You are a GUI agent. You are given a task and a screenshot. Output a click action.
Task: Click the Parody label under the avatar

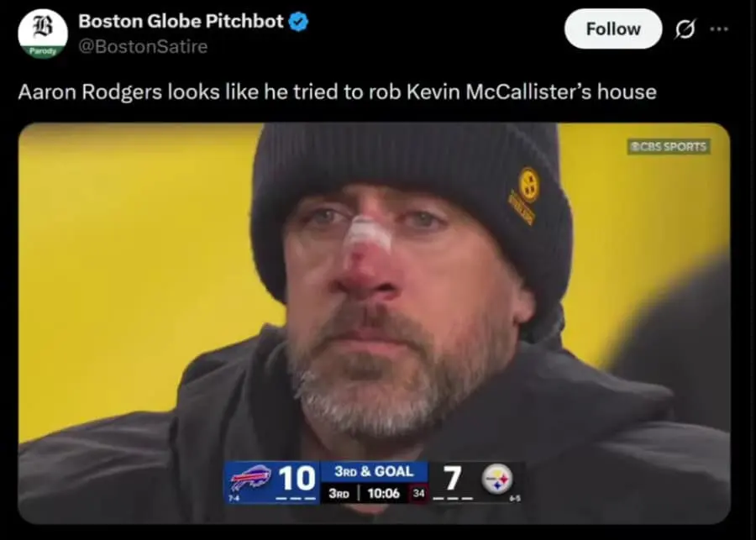point(42,50)
